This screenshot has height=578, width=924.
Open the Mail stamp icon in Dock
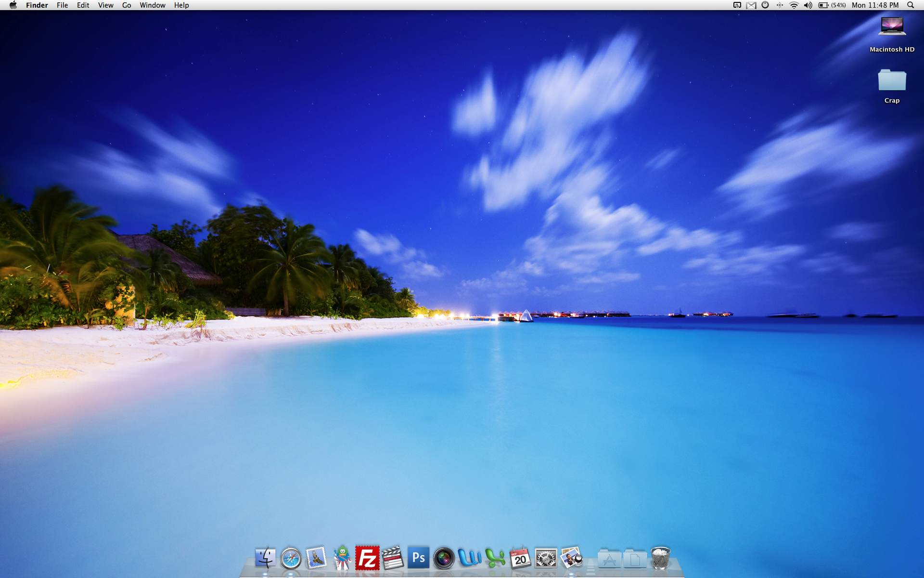pos(316,558)
